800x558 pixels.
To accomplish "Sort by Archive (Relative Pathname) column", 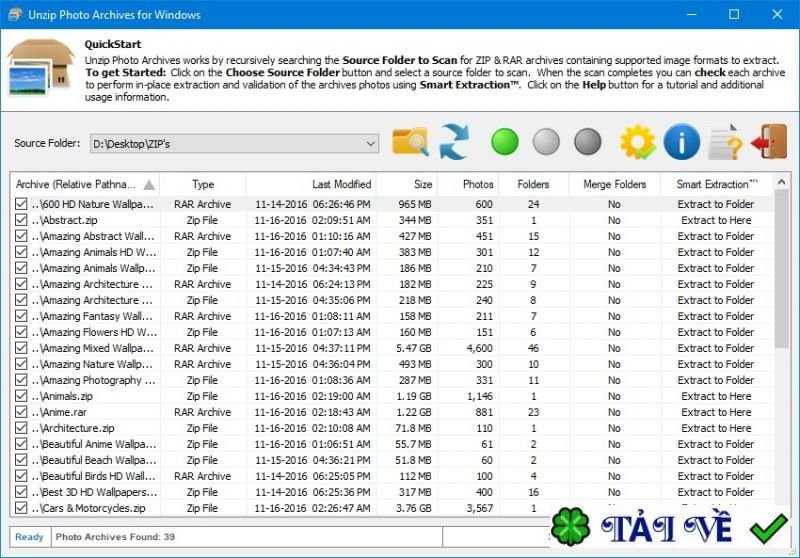I will point(85,184).
